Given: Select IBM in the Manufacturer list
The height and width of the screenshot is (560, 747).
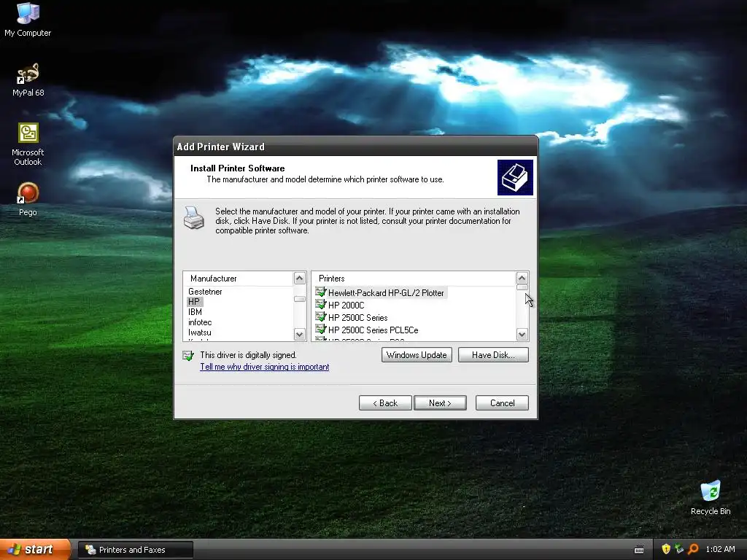Looking at the screenshot, I should click(195, 312).
